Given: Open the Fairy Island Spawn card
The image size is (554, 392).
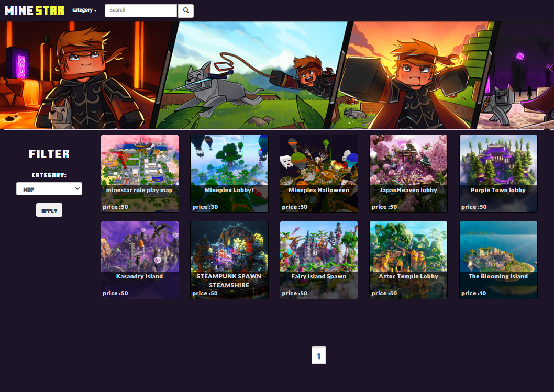Looking at the screenshot, I should point(319,260).
